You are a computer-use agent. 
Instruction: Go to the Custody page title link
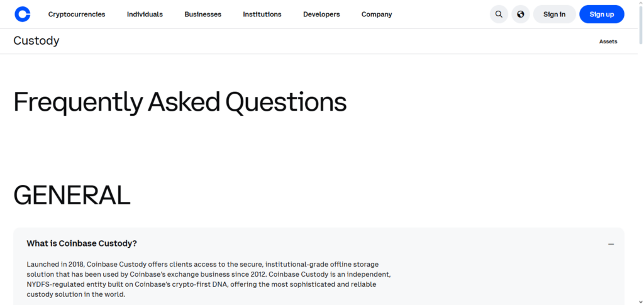(36, 41)
